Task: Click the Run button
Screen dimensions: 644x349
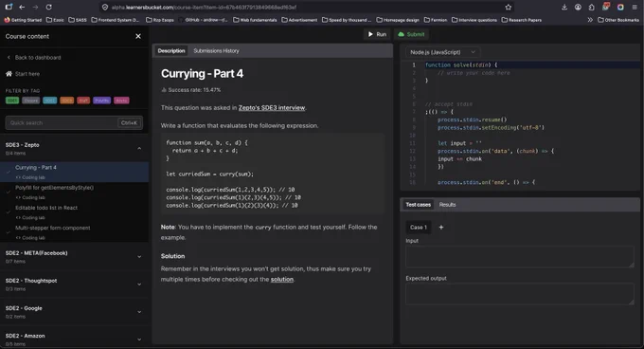Action: [377, 34]
